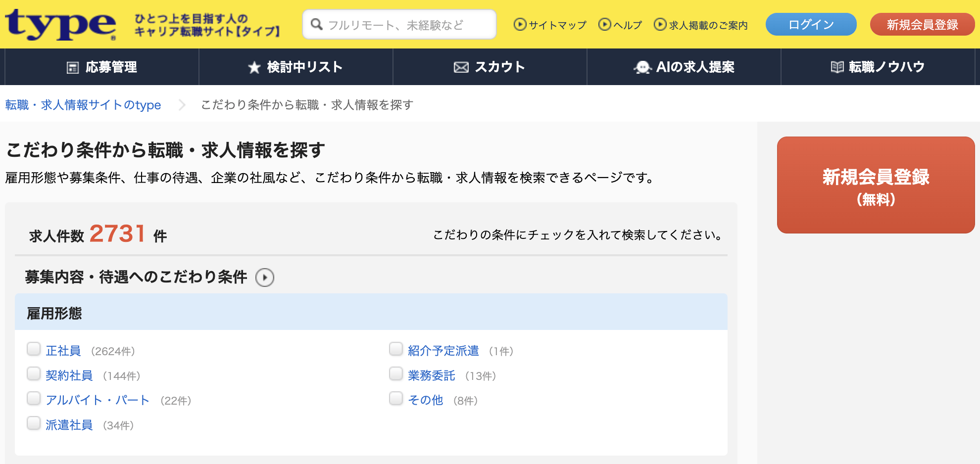This screenshot has height=464, width=980.
Task: Click the (13件) count beside 業務委託
Action: coord(481,376)
